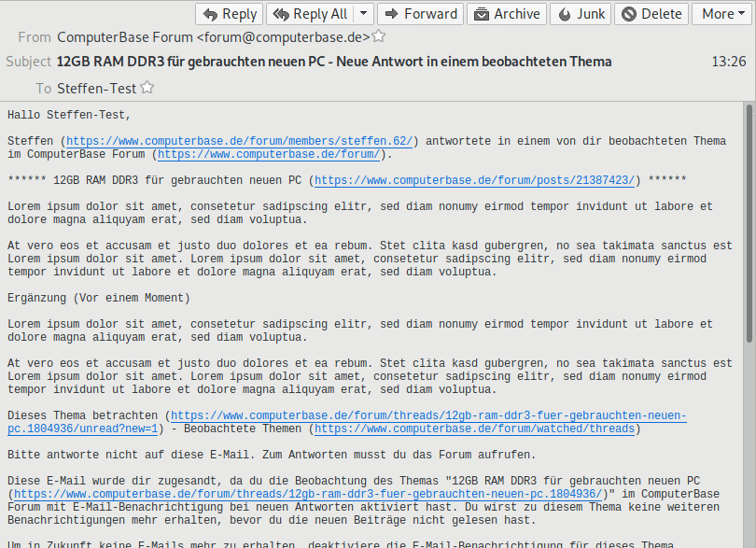Open the More actions menu
756x548 pixels.
tap(721, 14)
